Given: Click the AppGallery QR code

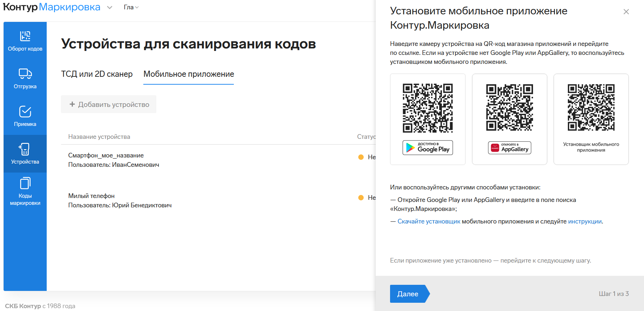Looking at the screenshot, I should (509, 107).
